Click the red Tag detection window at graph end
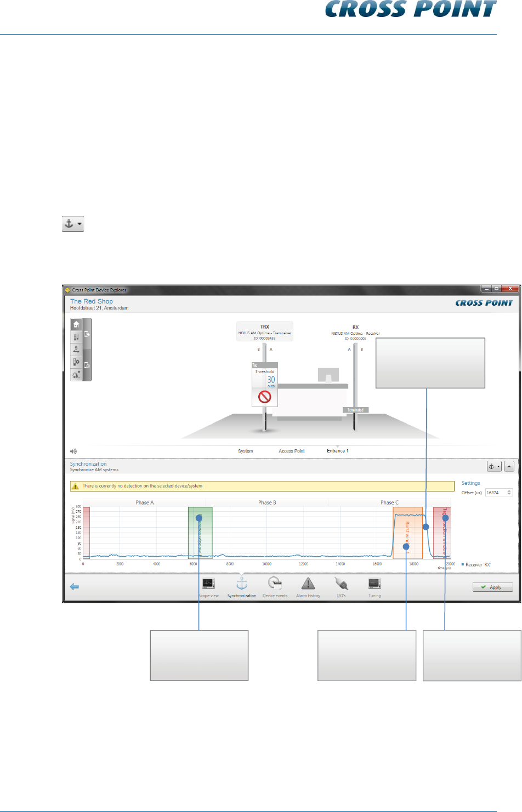The width and height of the screenshot is (522, 812). 442,533
